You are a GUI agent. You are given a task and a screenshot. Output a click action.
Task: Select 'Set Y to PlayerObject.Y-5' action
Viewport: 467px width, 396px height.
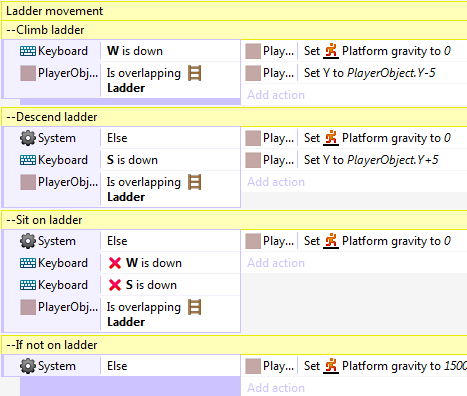tap(370, 73)
